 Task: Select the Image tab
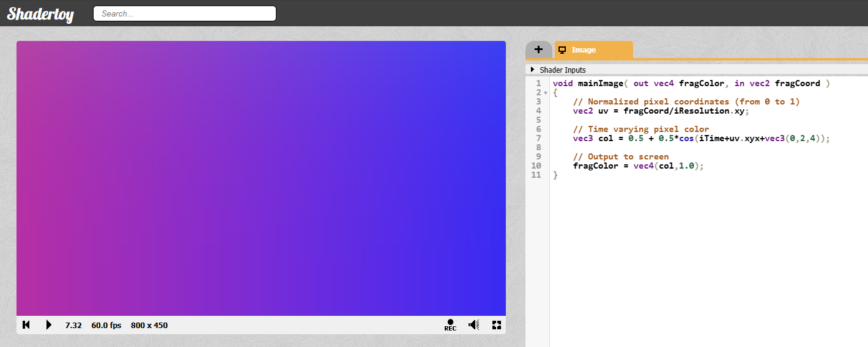593,50
